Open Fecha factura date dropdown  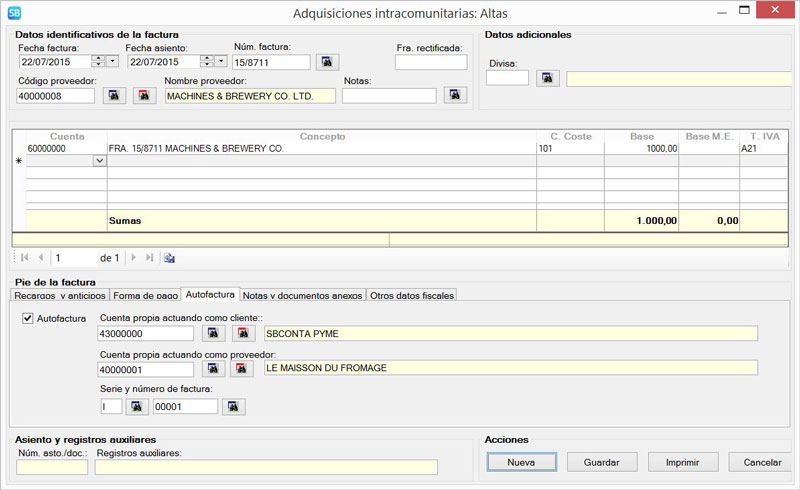[x=112, y=62]
